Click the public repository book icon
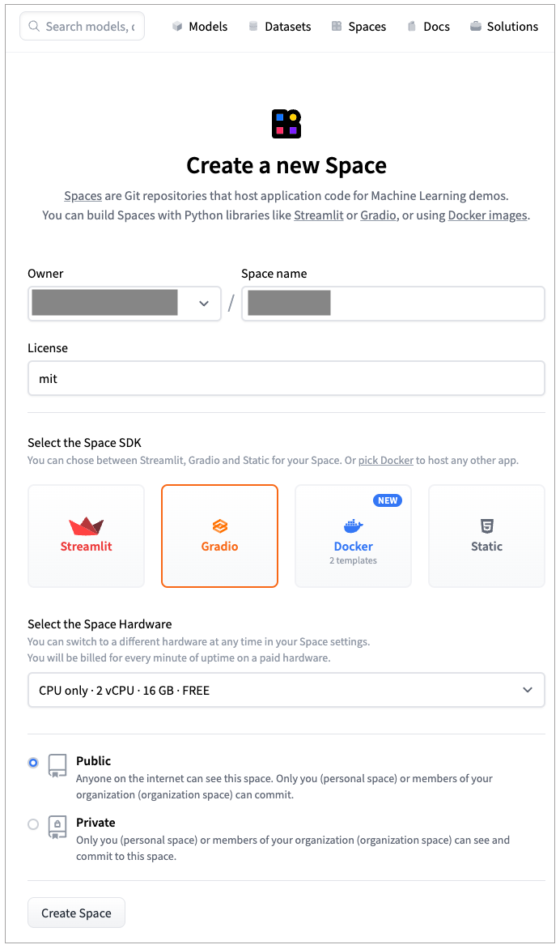The height and width of the screenshot is (949, 560). click(57, 765)
